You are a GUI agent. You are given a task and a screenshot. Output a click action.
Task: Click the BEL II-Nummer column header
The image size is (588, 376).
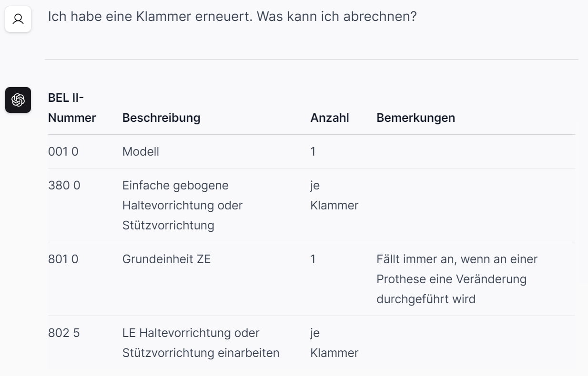[71, 108]
